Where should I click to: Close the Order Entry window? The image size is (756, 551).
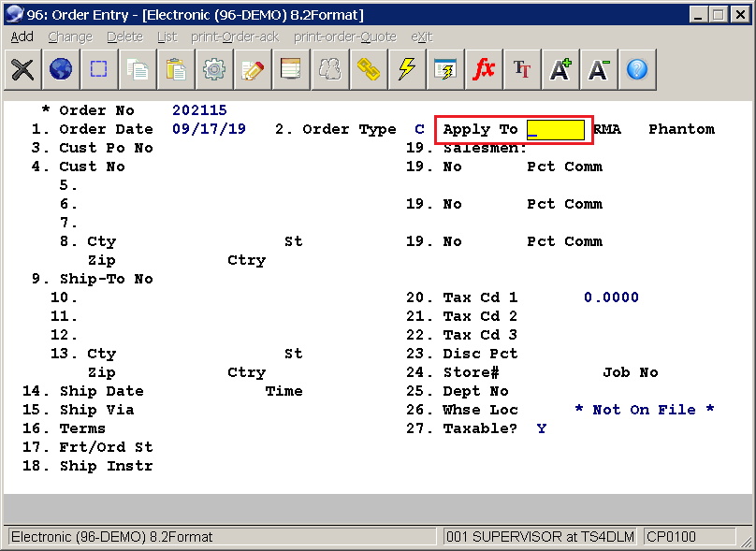[x=740, y=14]
